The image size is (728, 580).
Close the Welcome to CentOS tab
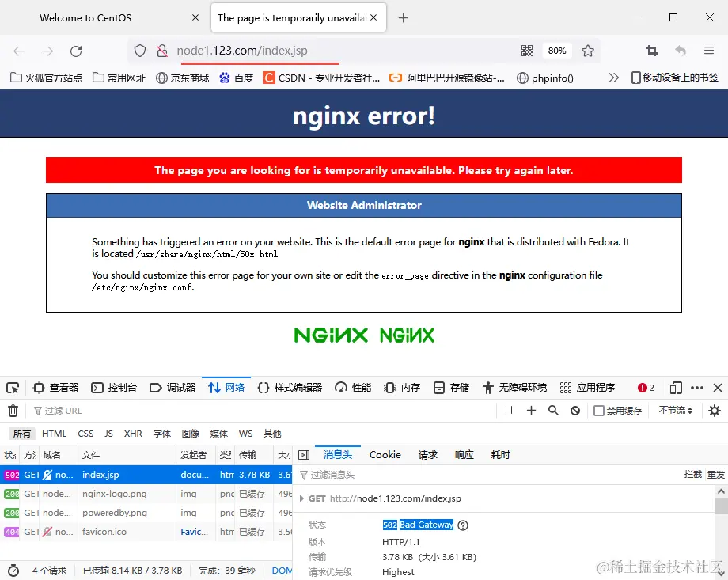coord(195,17)
